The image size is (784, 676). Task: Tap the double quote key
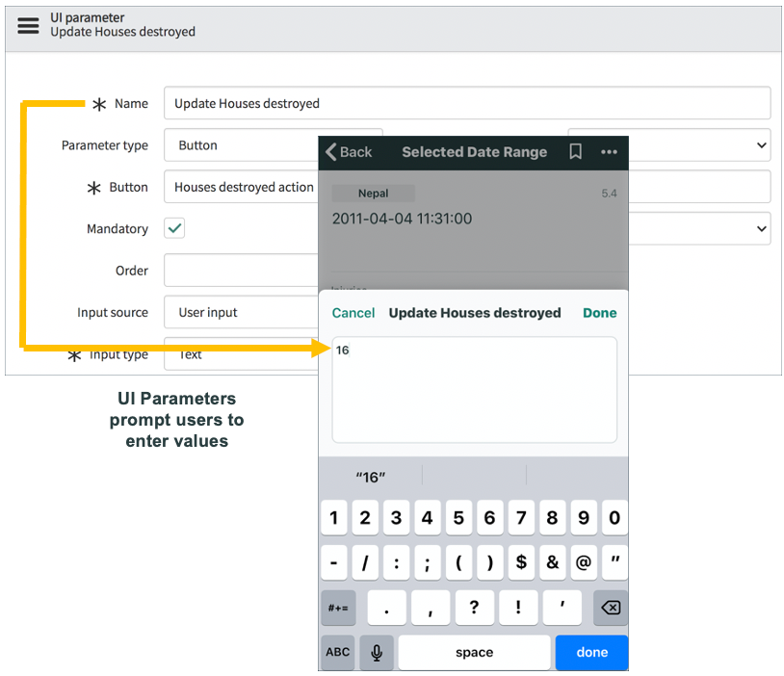[x=615, y=562]
